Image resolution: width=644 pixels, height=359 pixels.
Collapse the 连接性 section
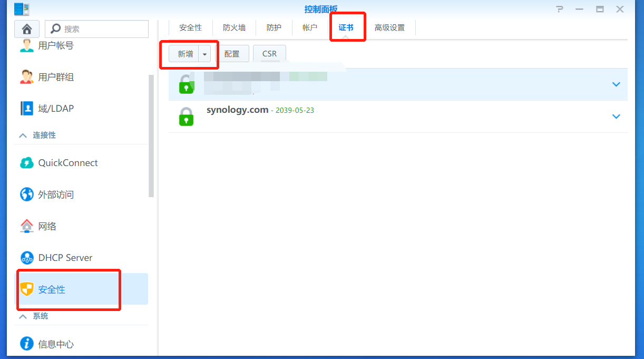[23, 135]
